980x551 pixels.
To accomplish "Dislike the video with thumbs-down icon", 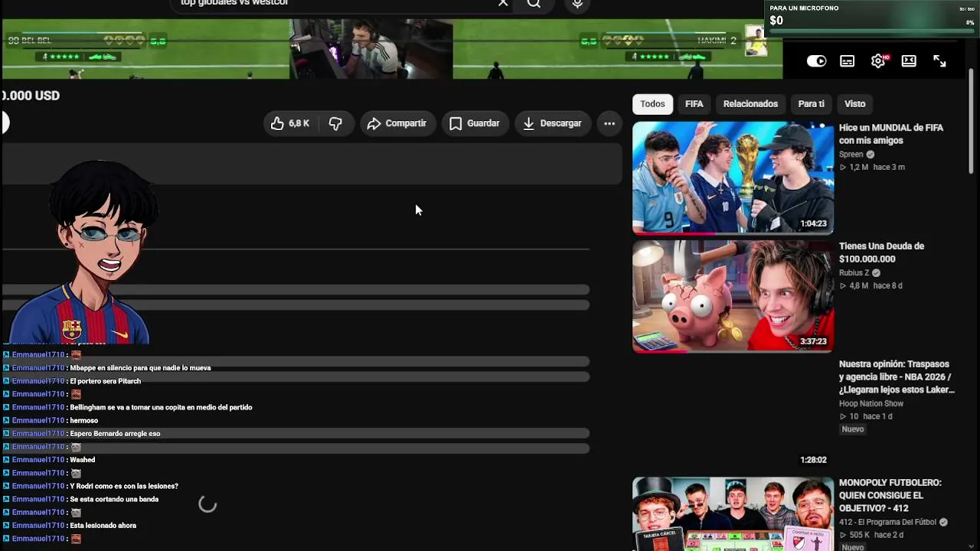I will click(335, 123).
